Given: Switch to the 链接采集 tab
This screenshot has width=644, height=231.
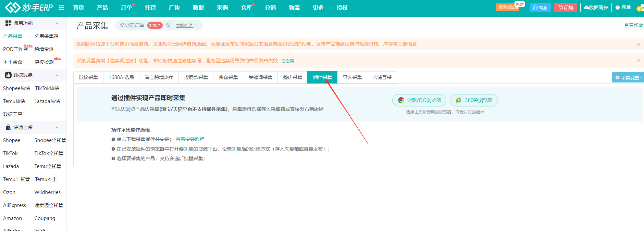Looking at the screenshot, I should click(x=88, y=77).
